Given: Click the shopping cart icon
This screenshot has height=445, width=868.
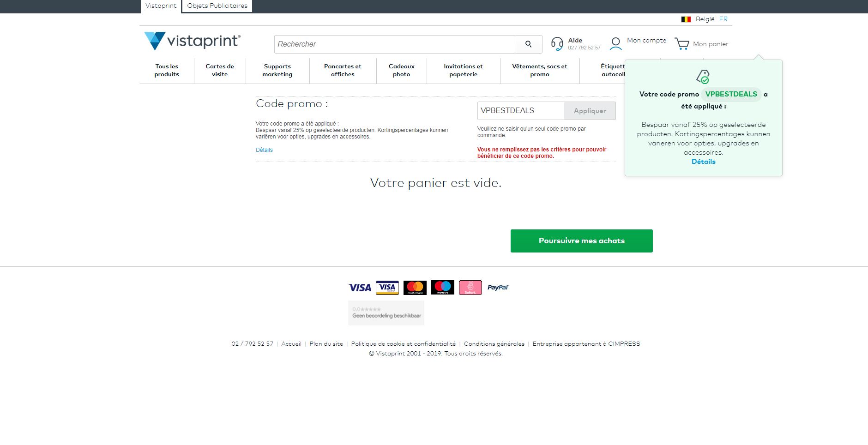Looking at the screenshot, I should pyautogui.click(x=681, y=44).
